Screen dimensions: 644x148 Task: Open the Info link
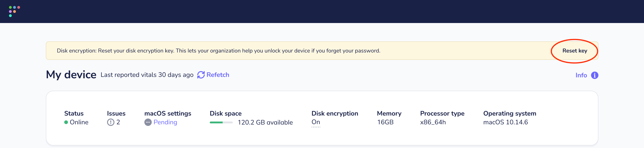tap(581, 75)
